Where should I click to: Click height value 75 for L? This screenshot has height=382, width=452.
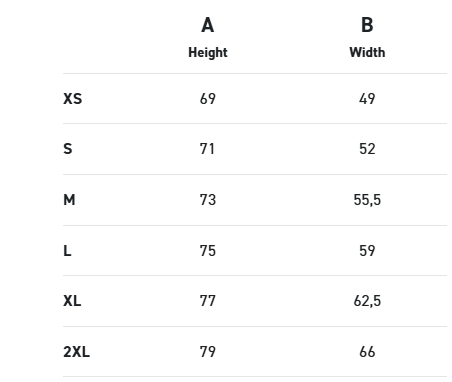point(208,251)
